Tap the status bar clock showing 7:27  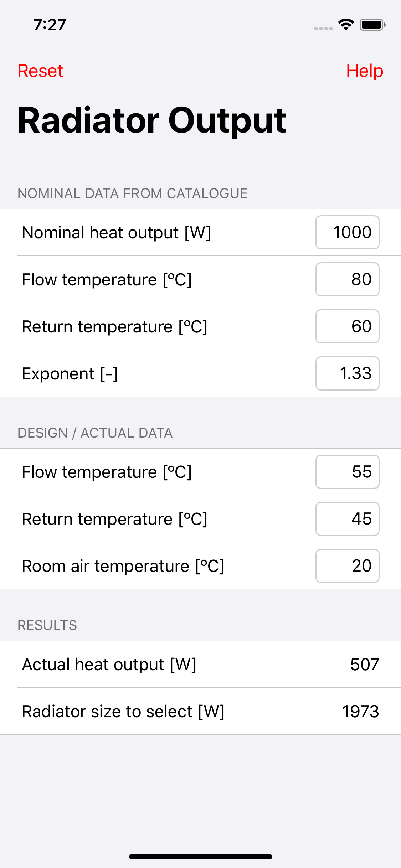50,25
